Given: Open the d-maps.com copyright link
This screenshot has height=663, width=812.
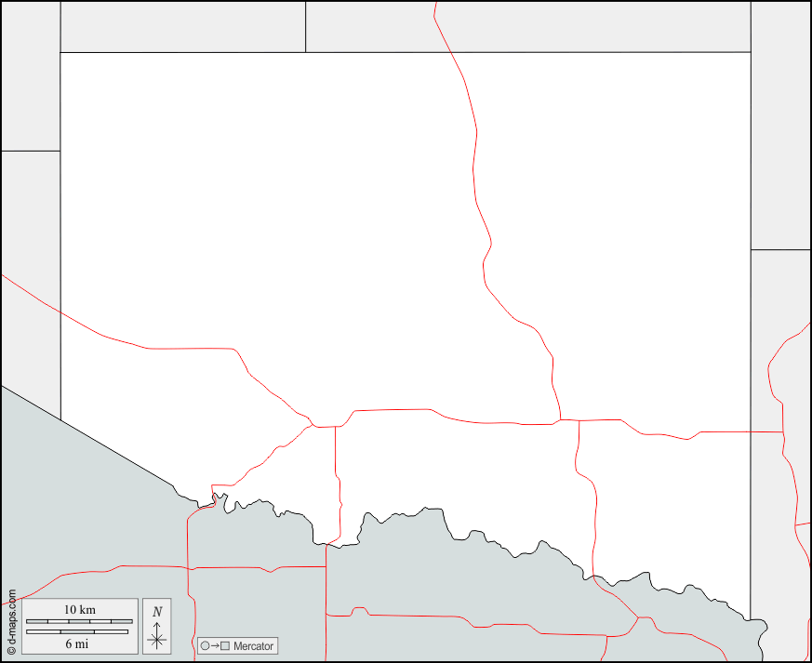Looking at the screenshot, I should click(x=11, y=621).
